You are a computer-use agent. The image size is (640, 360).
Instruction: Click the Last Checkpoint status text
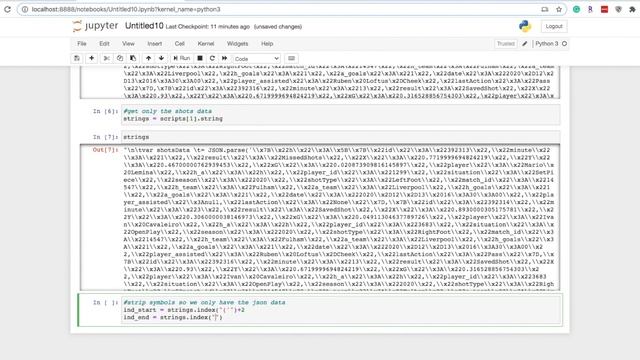(x=208, y=27)
